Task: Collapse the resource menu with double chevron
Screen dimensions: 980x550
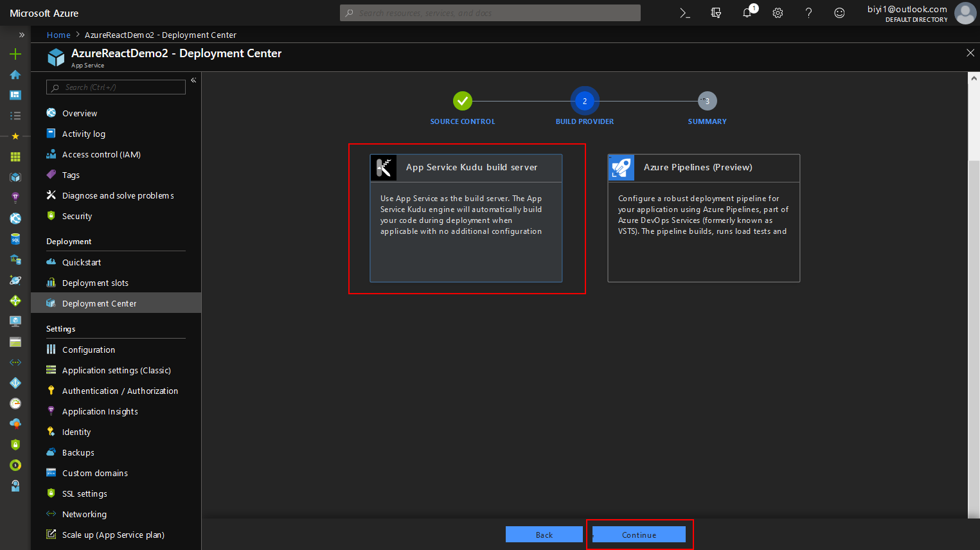Action: click(193, 80)
